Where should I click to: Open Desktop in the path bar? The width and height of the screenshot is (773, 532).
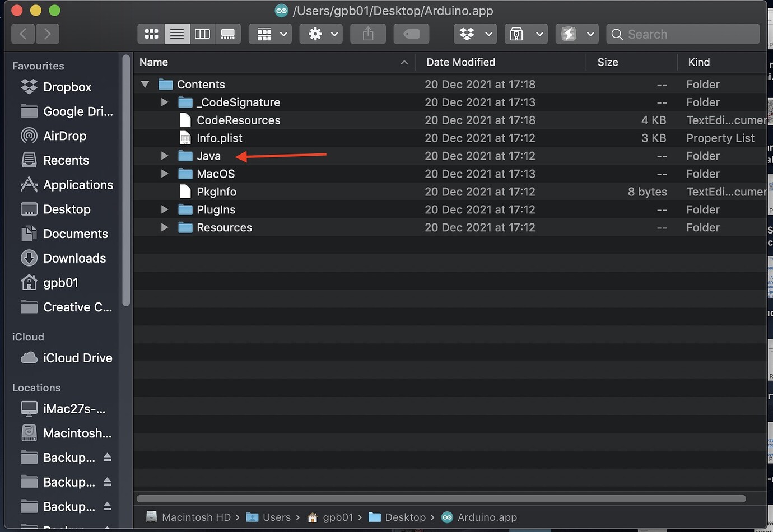pos(405,517)
